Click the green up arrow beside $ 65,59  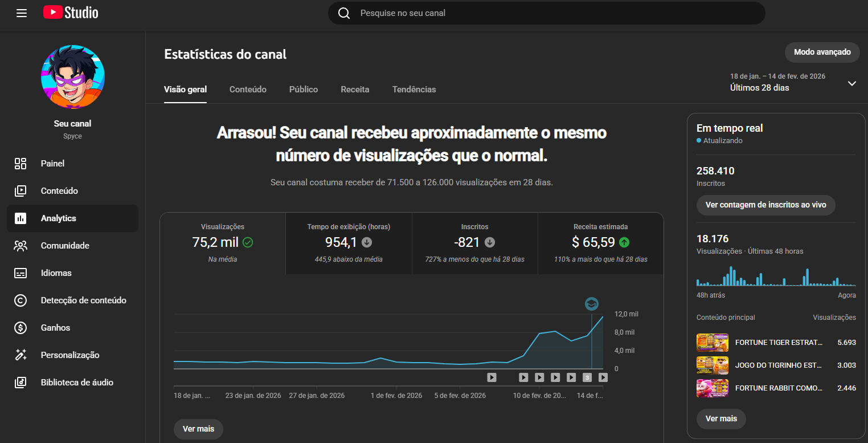(x=624, y=242)
